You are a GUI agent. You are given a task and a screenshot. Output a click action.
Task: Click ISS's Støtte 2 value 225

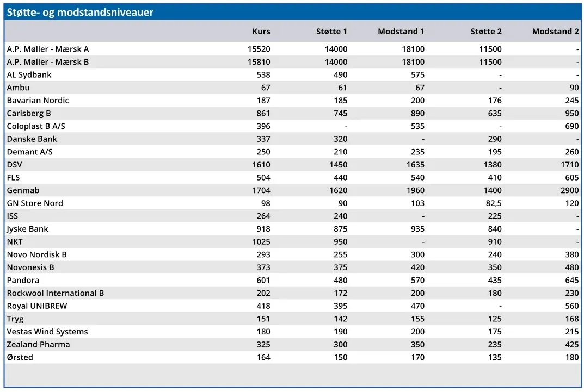pyautogui.click(x=495, y=216)
